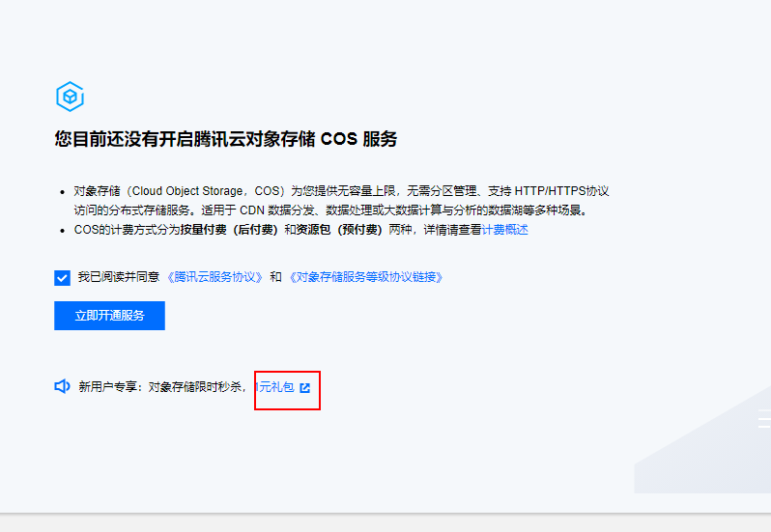
Task: Click the heading 您目前还没有开启腾讯云对象存储 COS 服务
Action: click(226, 139)
